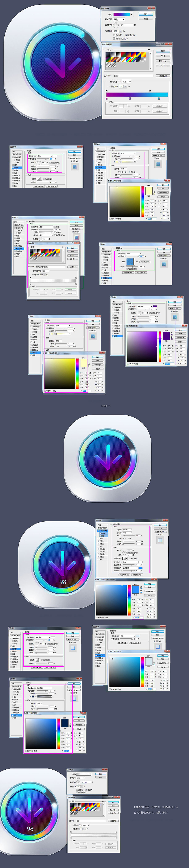This screenshot has width=189, height=868.
Task: Click 贴紧原点 button in 图案叠加 dialog
Action: pyautogui.click(x=145, y=262)
